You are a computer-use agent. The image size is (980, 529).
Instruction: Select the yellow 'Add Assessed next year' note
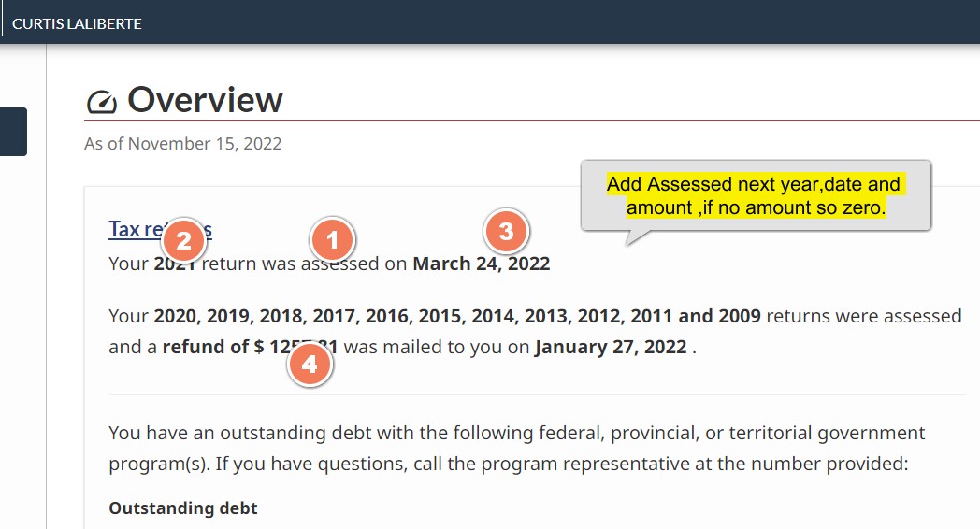755,195
